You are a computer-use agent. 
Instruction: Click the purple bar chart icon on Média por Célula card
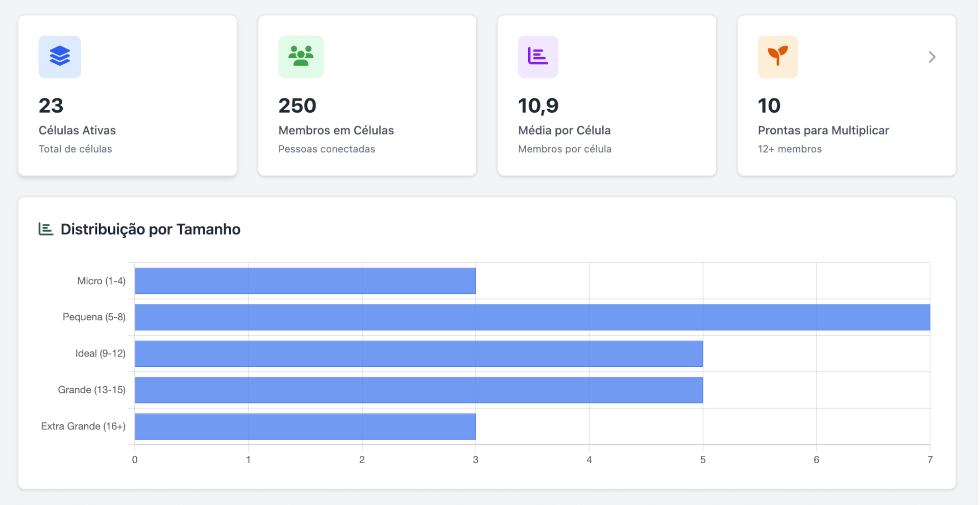537,57
